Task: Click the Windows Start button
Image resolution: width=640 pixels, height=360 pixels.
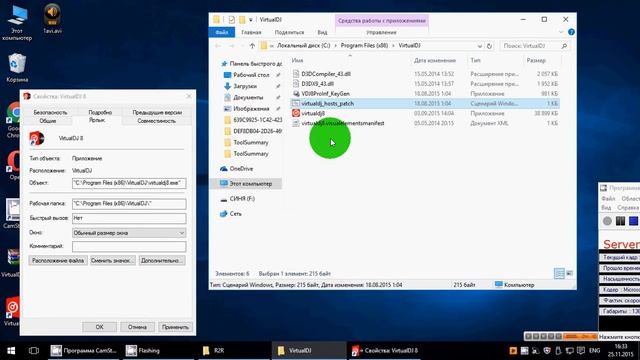Action: [x=11, y=351]
